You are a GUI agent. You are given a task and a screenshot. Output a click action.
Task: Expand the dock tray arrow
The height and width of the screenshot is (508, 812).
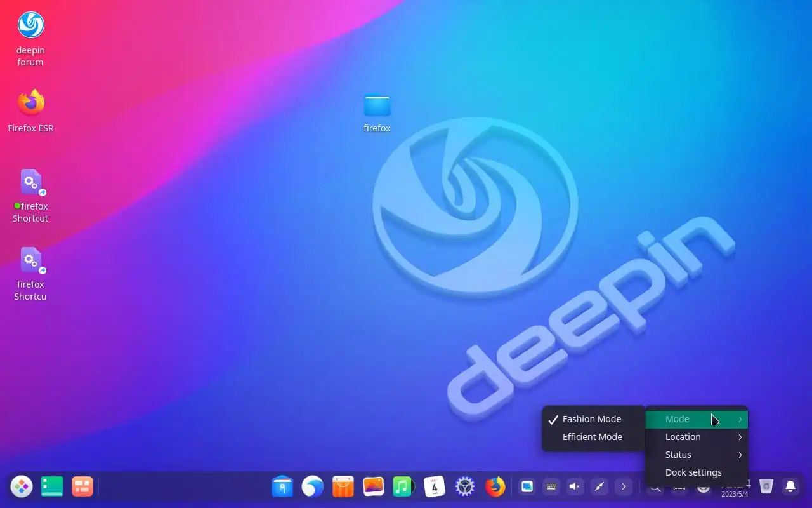624,487
